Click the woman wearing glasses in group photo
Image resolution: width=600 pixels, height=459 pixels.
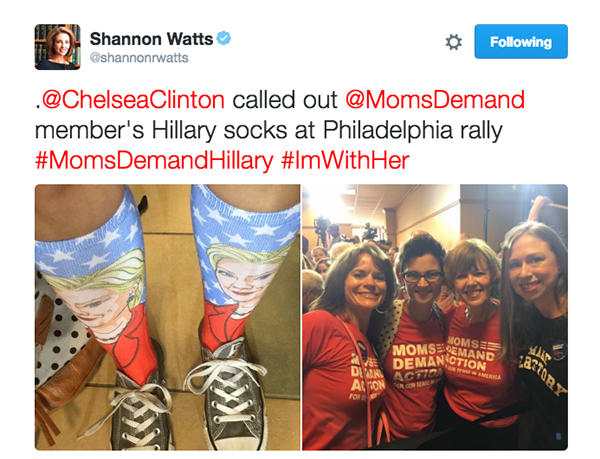click(x=419, y=337)
